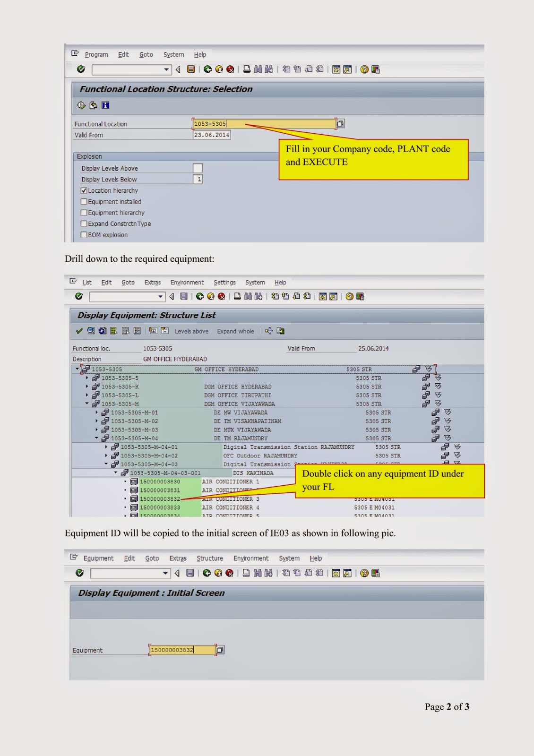The image size is (534, 756).
Task: Click Help question mark in Structure List toolbar
Action: (x=349, y=296)
